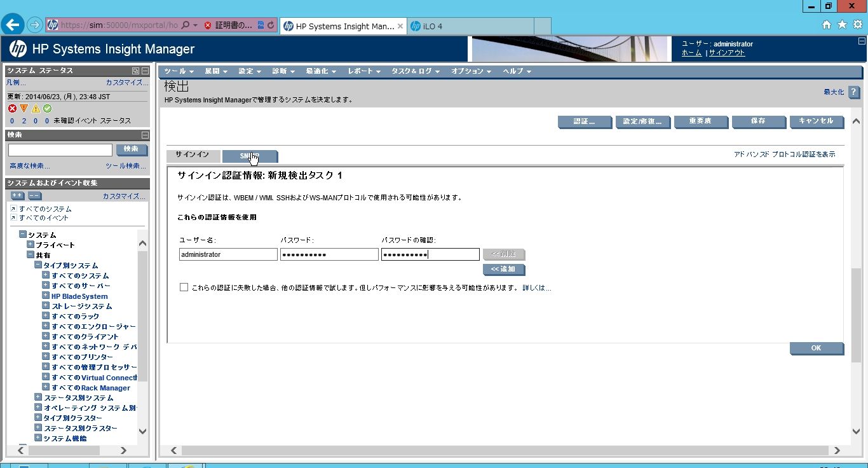
Task: Select the サインイン tab
Action: pyautogui.click(x=193, y=155)
